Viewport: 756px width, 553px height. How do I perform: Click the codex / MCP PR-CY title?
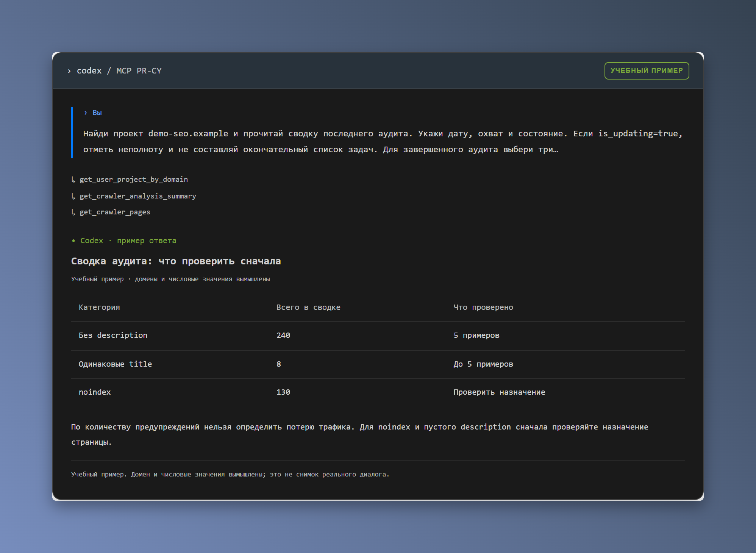click(x=119, y=71)
